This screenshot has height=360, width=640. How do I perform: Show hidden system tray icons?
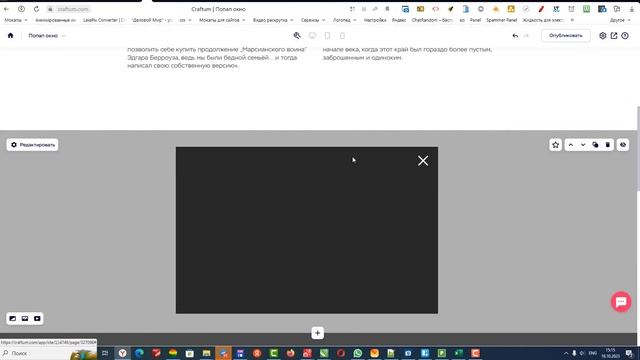[x=566, y=353]
